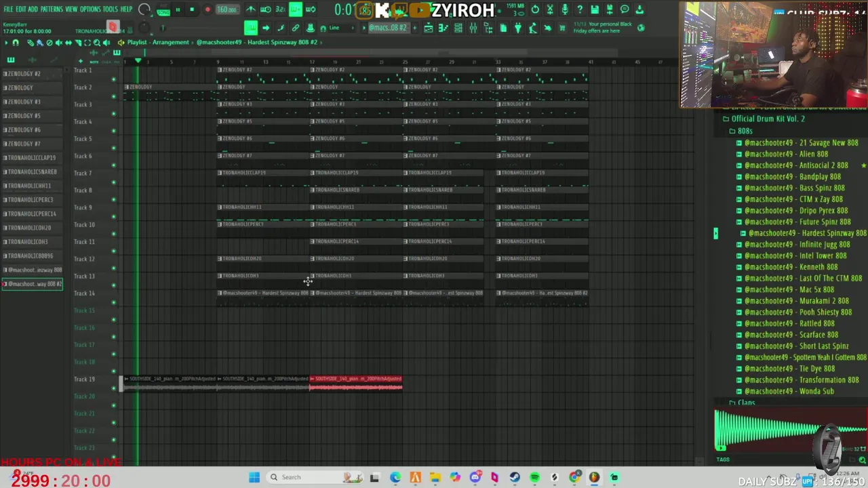Image resolution: width=868 pixels, height=488 pixels.
Task: Open the HELP menu
Action: [x=126, y=9]
